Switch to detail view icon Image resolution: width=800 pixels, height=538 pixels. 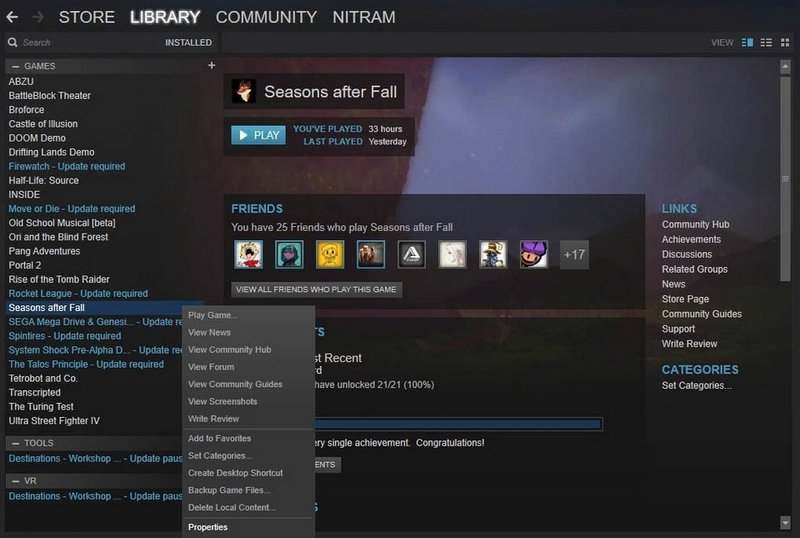click(747, 42)
